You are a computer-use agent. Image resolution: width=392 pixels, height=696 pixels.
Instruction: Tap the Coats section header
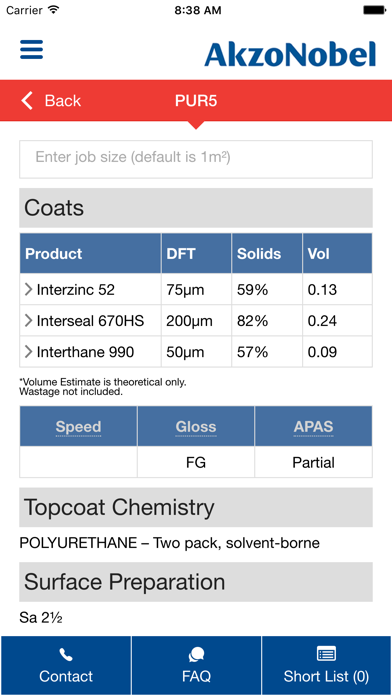click(x=196, y=208)
